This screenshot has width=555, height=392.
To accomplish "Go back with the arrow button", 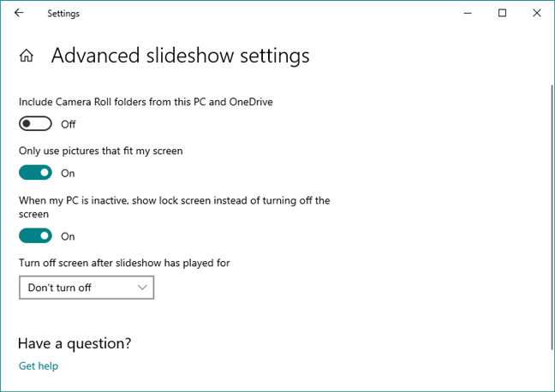I will click(x=19, y=14).
